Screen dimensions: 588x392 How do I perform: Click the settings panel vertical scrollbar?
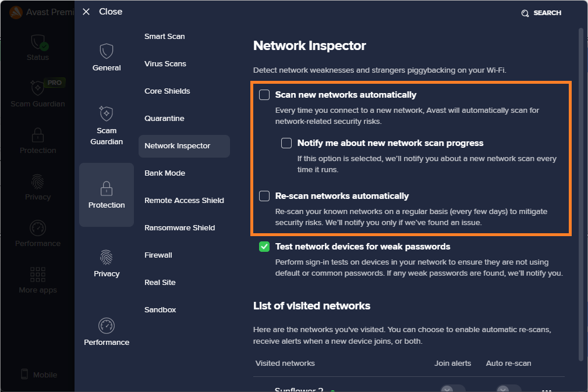[x=580, y=192]
